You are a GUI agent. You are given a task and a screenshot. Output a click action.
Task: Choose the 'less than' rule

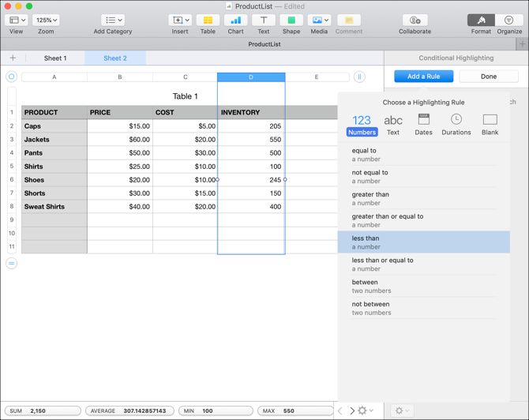424,242
